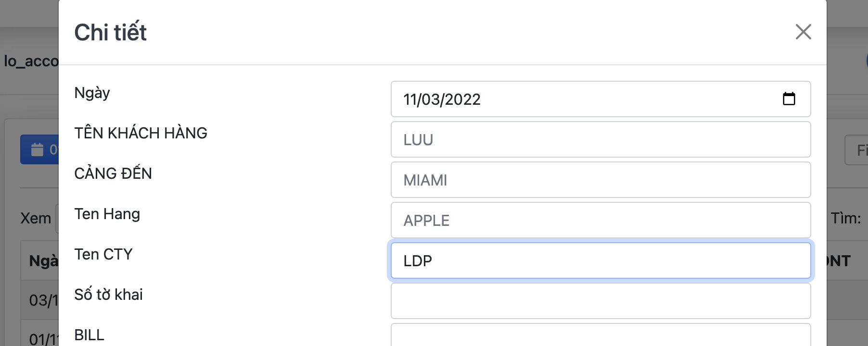Click the BILL label text
The image size is (868, 346).
coord(89,335)
